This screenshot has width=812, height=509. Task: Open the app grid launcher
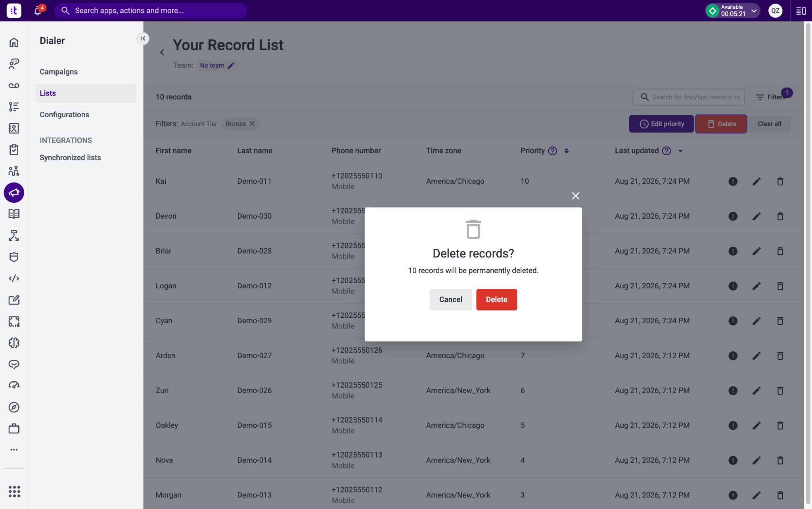(x=14, y=491)
